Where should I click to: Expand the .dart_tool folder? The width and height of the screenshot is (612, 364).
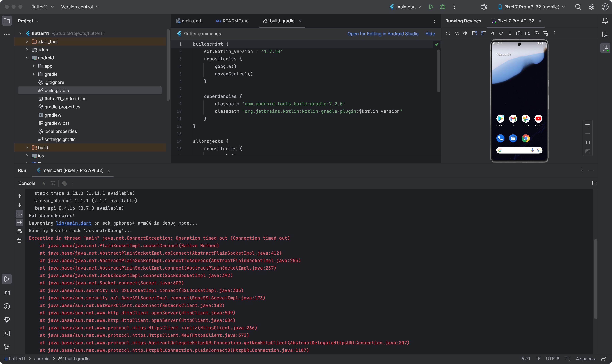click(27, 41)
